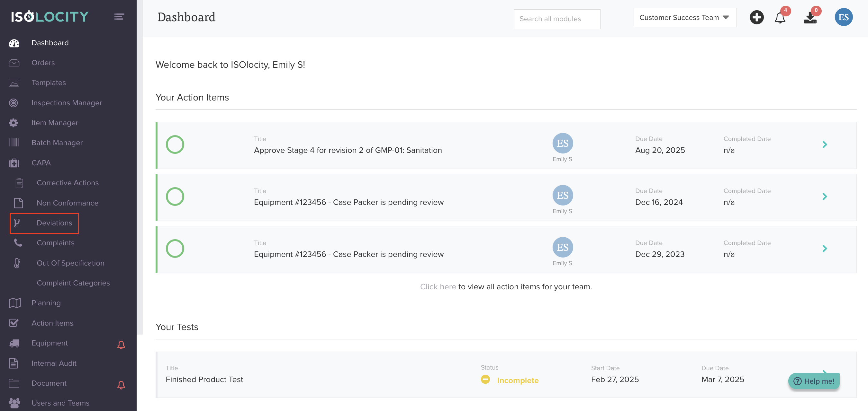Viewport: 868px width, 411px height.
Task: Open the notifications bell in header
Action: [x=780, y=18]
